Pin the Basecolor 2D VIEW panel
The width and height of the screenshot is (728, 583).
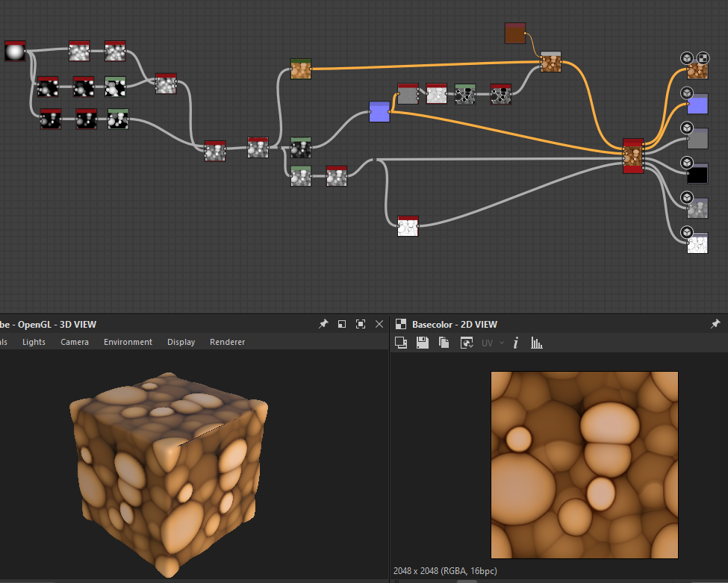coord(715,324)
